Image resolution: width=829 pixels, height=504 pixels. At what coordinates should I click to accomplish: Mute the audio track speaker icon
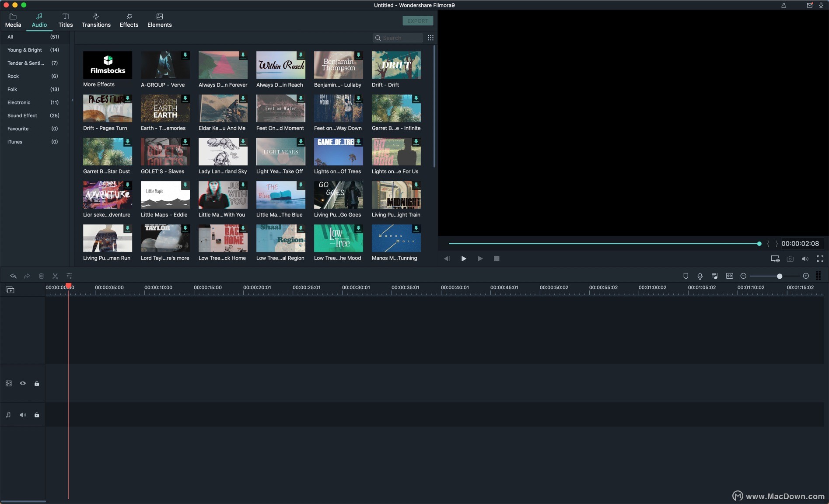point(22,415)
